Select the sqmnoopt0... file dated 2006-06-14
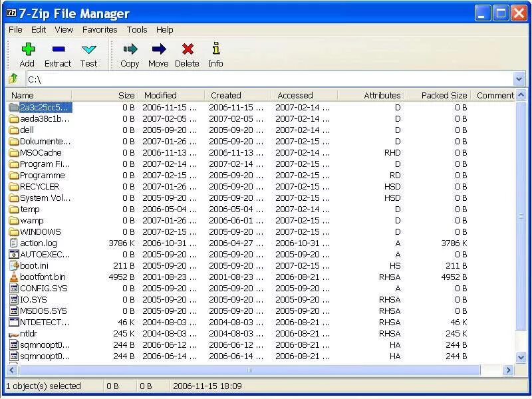 (x=45, y=356)
